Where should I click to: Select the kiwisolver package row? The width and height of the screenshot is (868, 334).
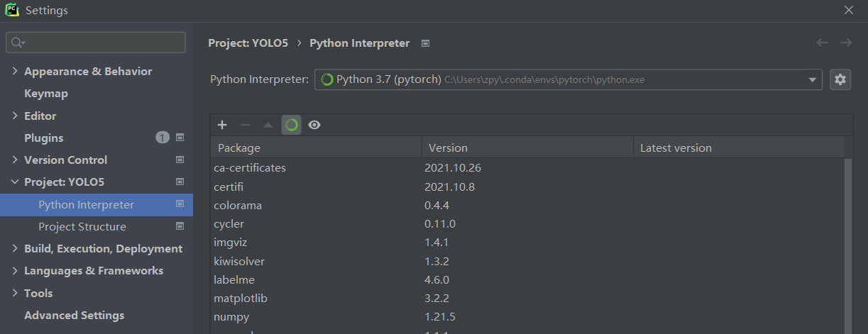click(x=527, y=261)
